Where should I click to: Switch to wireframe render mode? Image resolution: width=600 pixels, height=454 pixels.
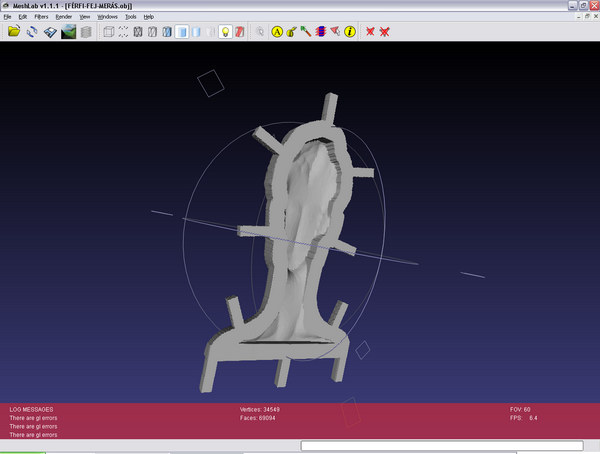[138, 32]
